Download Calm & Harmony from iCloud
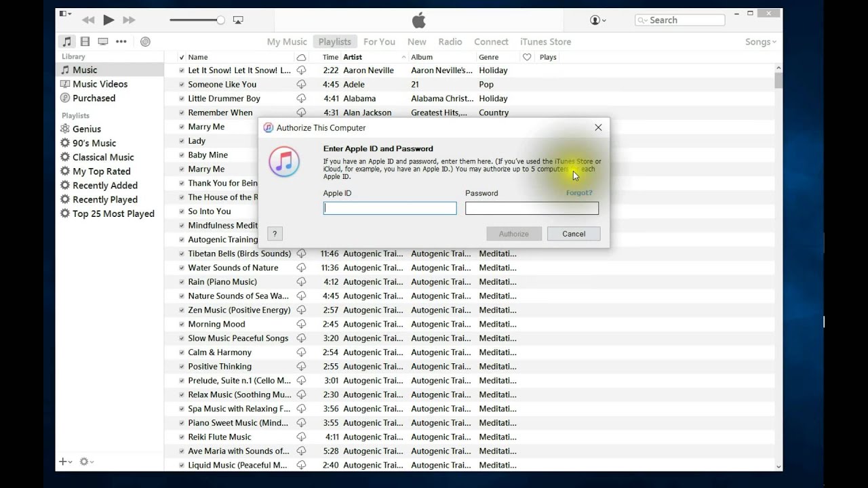This screenshot has height=488, width=868. click(301, 352)
